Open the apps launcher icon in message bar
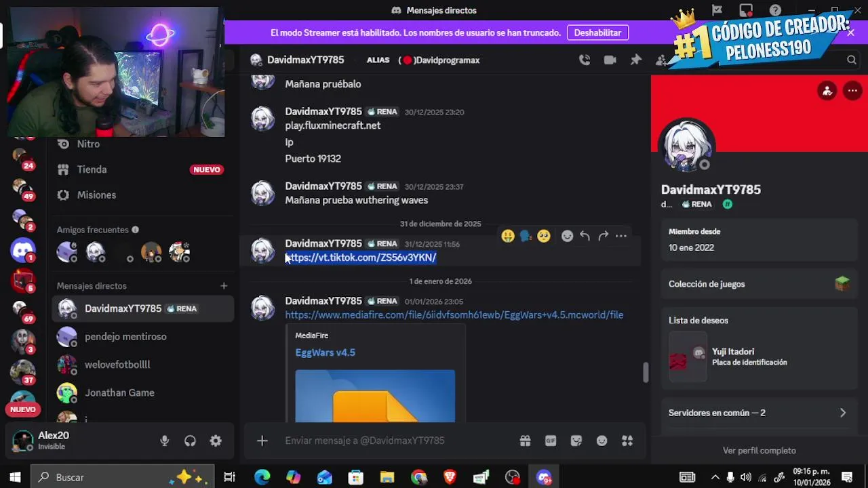868x488 pixels. tap(627, 441)
